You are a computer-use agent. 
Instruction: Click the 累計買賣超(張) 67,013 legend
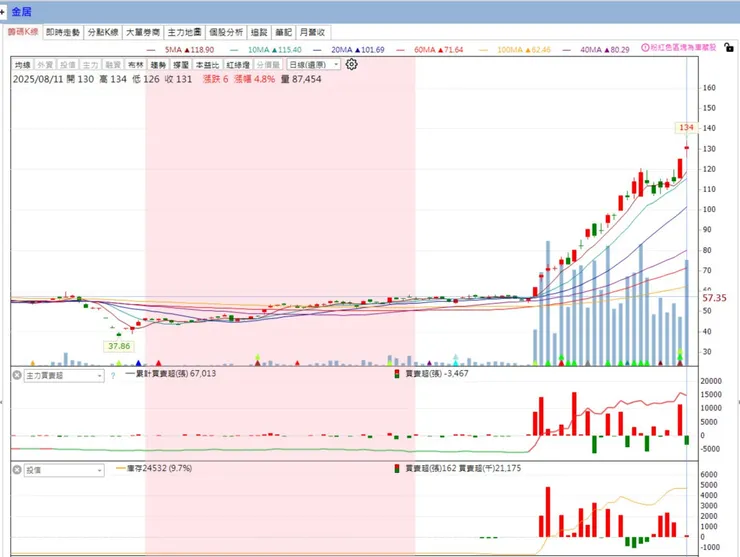[171, 373]
